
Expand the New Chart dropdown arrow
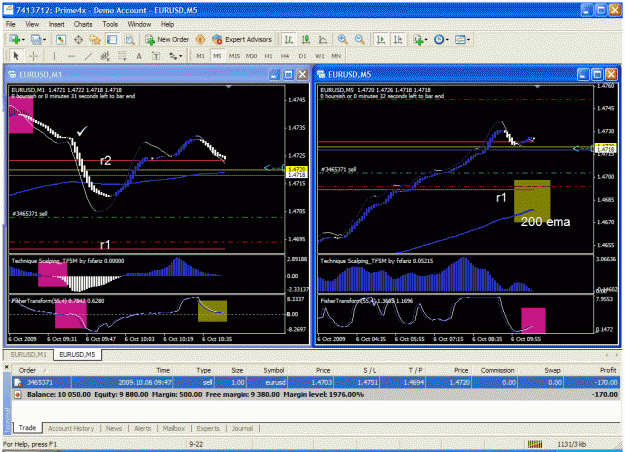pos(23,40)
